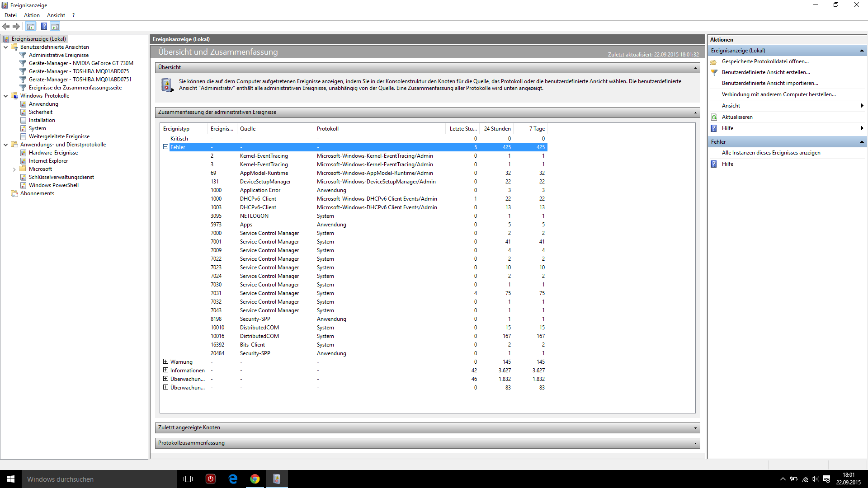Click the back arrow toolbar icon
868x488 pixels.
click(x=6, y=26)
